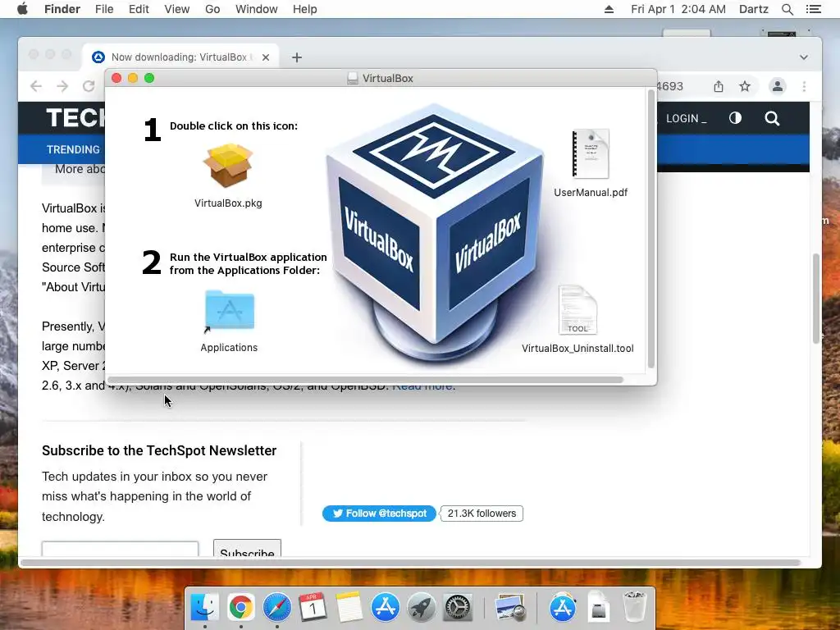Image resolution: width=840 pixels, height=630 pixels.
Task: Click the Dartz user name in the menu bar
Action: [754, 9]
